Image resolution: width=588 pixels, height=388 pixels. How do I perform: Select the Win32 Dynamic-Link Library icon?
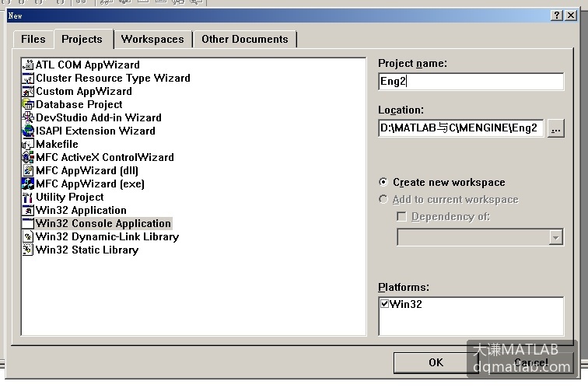tap(28, 236)
